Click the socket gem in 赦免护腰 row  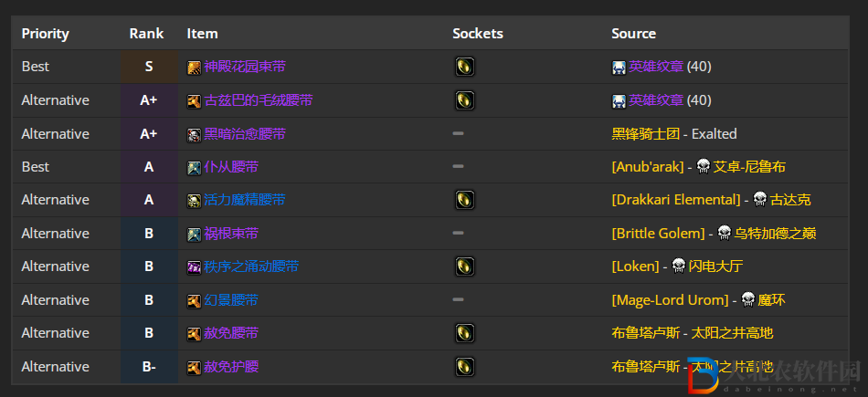[x=464, y=367]
